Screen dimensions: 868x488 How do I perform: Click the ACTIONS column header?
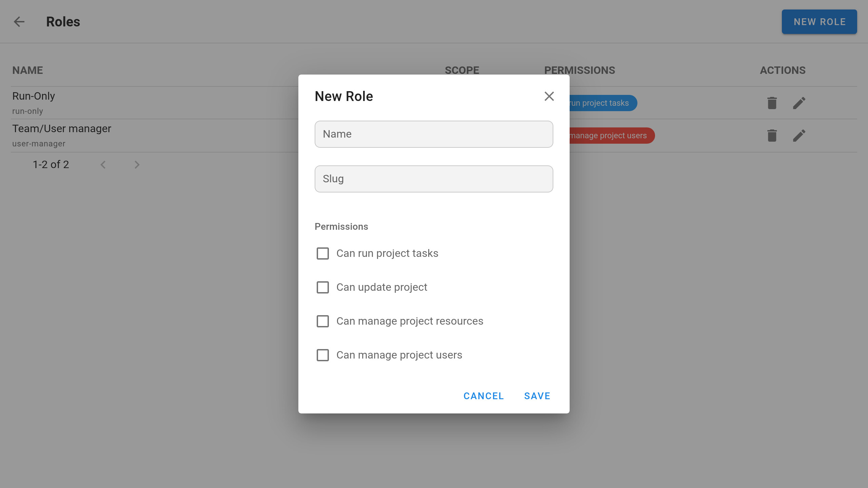pos(783,70)
